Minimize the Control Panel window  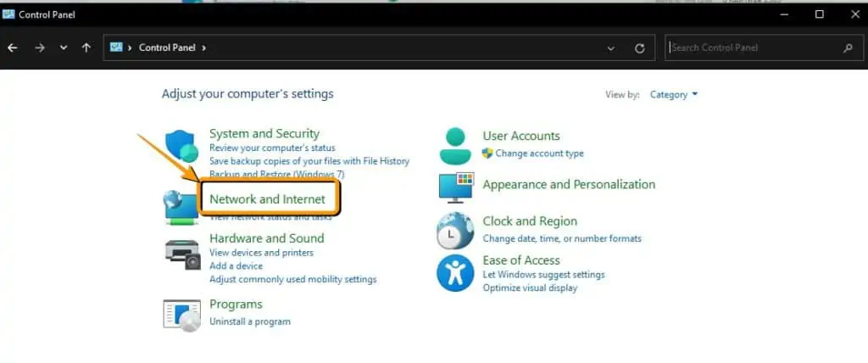point(784,14)
